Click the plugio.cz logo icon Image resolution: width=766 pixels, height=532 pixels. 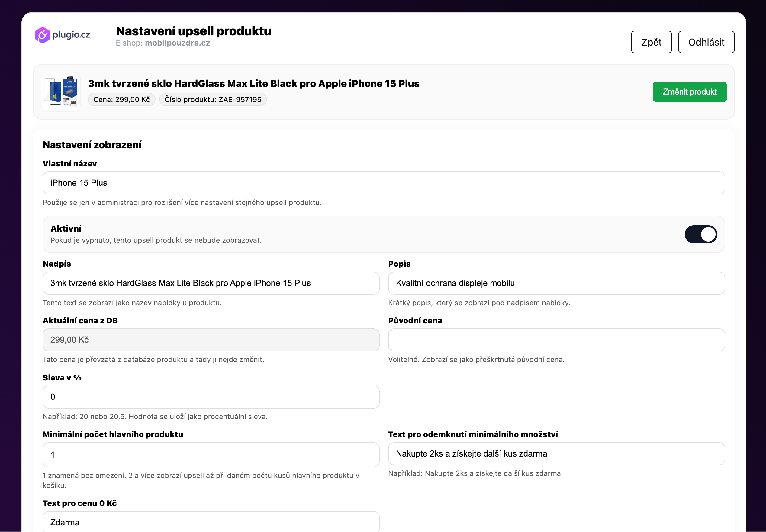[x=43, y=35]
